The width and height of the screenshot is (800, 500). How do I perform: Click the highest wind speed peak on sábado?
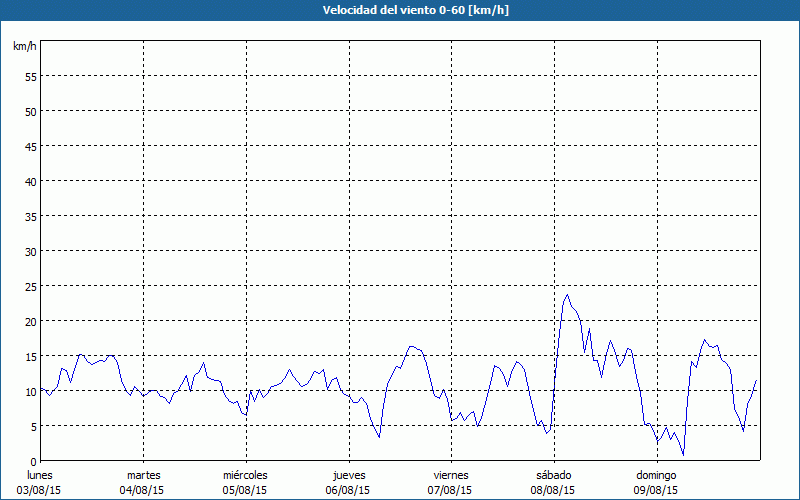pos(567,295)
